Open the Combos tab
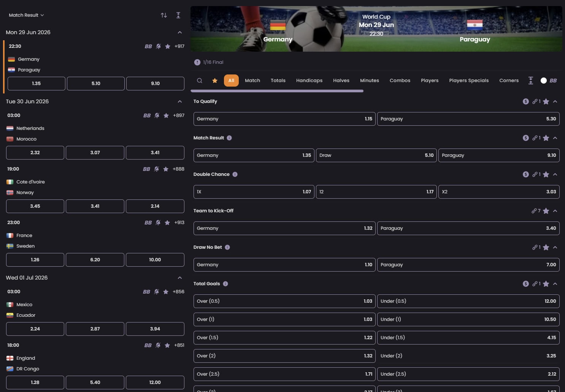 [400, 81]
